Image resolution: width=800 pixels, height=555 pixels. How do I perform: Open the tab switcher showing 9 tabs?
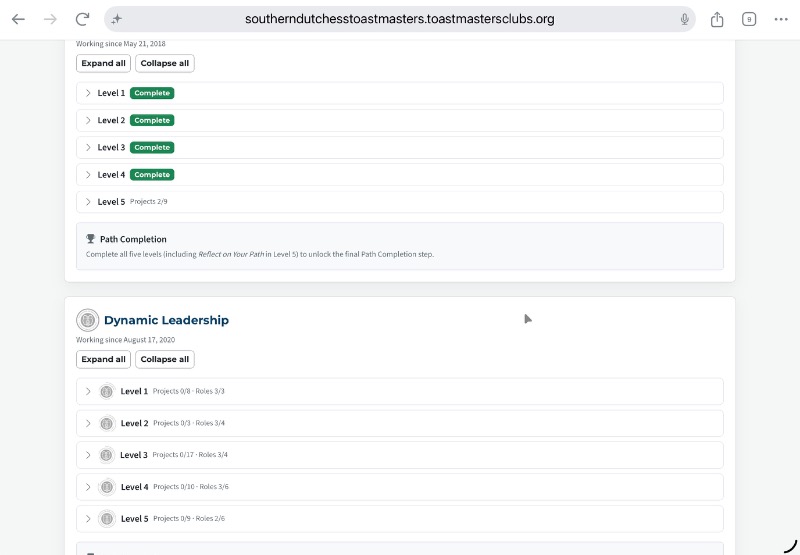click(x=748, y=19)
